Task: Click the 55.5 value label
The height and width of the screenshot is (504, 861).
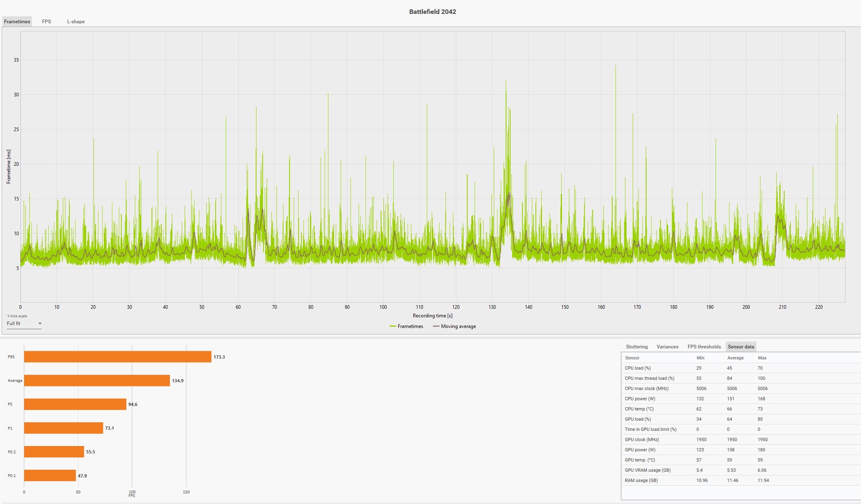Action: click(x=90, y=452)
